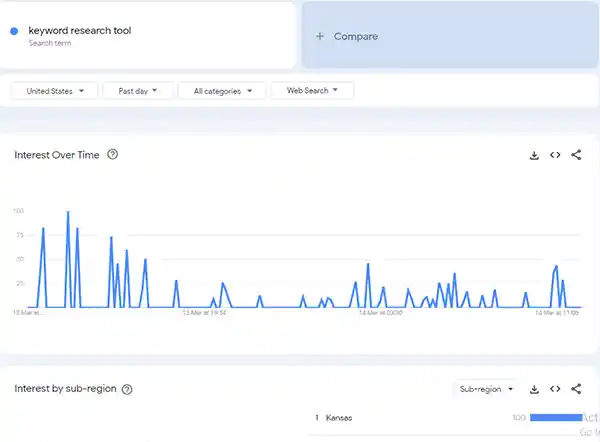Share the Interest by sub-region section
Viewport: 600px width, 442px height.
576,389
